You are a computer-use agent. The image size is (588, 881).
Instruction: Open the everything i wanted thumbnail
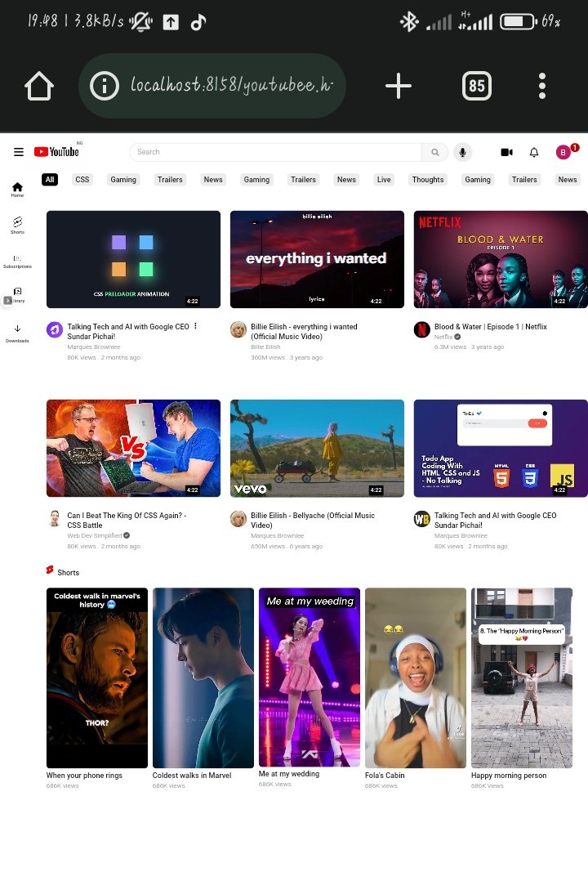pos(318,260)
